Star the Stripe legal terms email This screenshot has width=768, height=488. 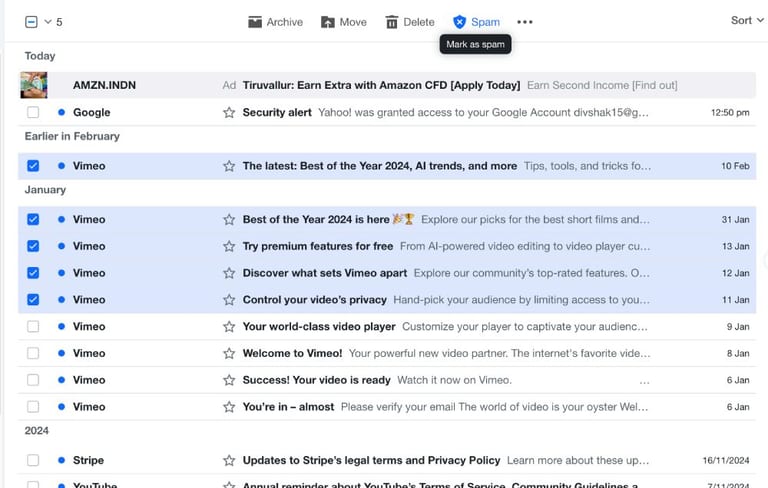pos(229,461)
